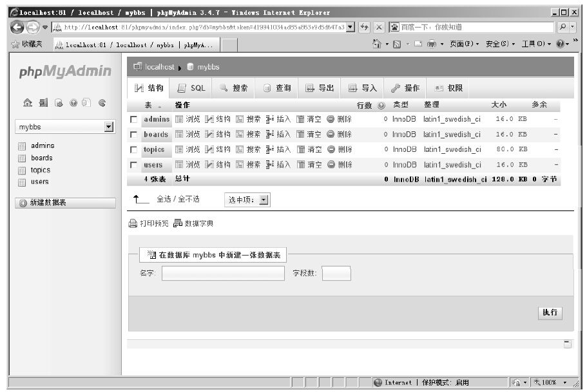This screenshot has height=392, width=587.
Task: Click the 全选 (check all) link
Action: point(164,199)
